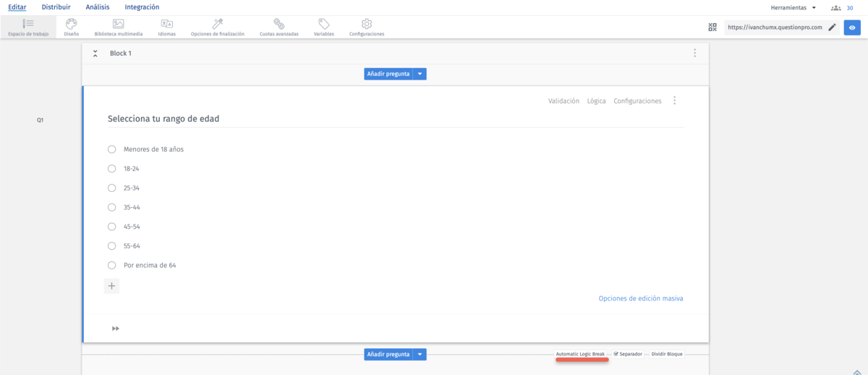The width and height of the screenshot is (868, 375).
Task: Edit survey URL with pencil icon
Action: (x=832, y=28)
